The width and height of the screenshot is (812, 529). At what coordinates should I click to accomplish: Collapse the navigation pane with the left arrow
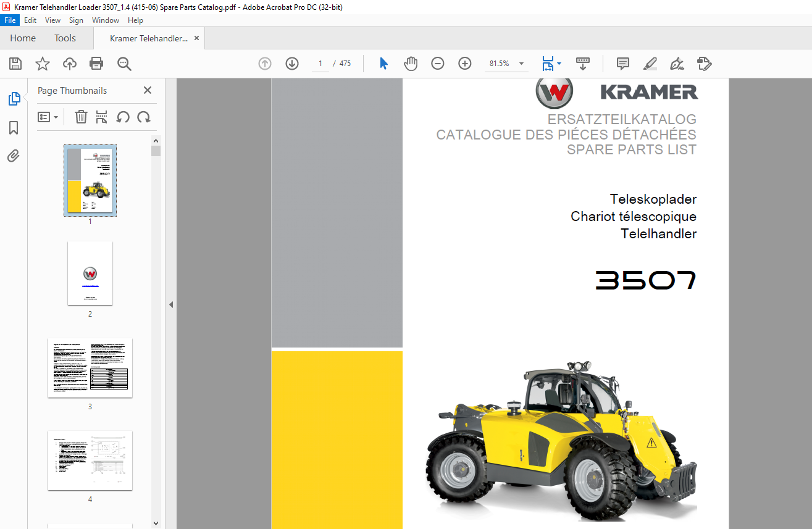171,304
